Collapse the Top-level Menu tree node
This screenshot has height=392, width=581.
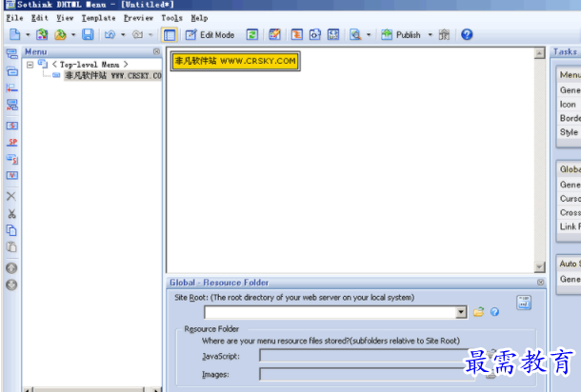(30, 65)
